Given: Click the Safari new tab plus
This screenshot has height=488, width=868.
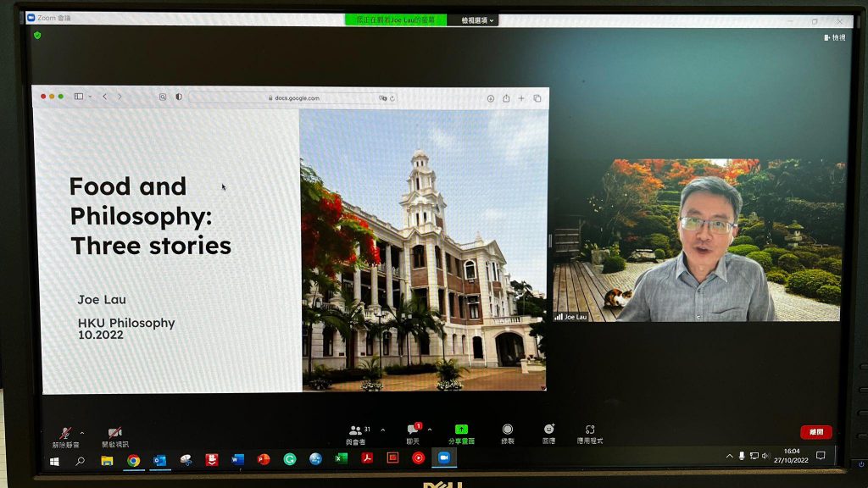Looking at the screenshot, I should point(521,98).
